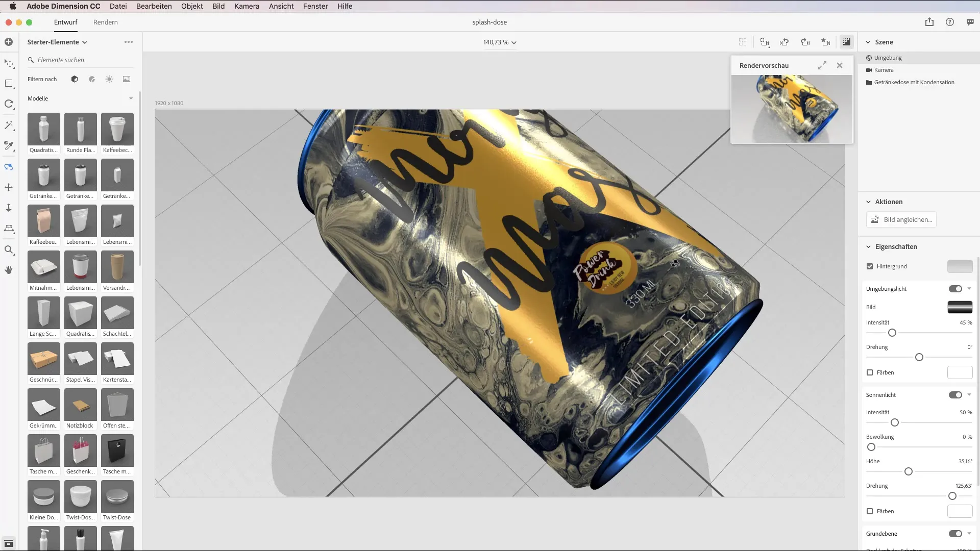This screenshot has width=980, height=551.
Task: Toggle the Hintergrund checkbox
Action: click(x=870, y=266)
